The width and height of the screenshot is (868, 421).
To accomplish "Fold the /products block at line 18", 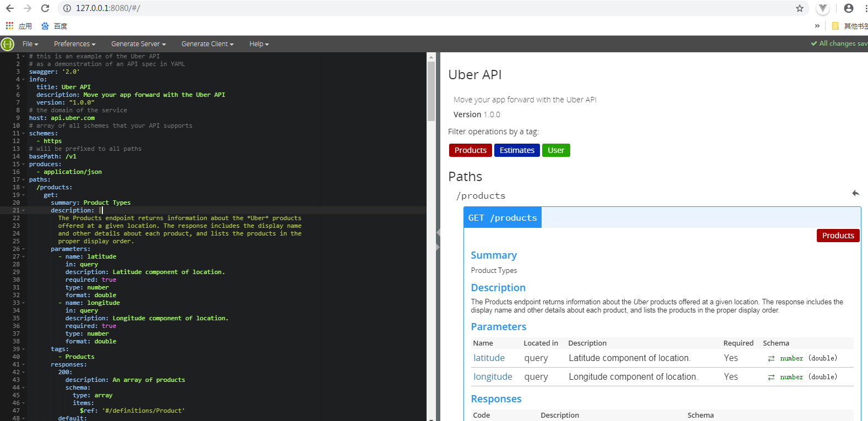I will tap(23, 188).
